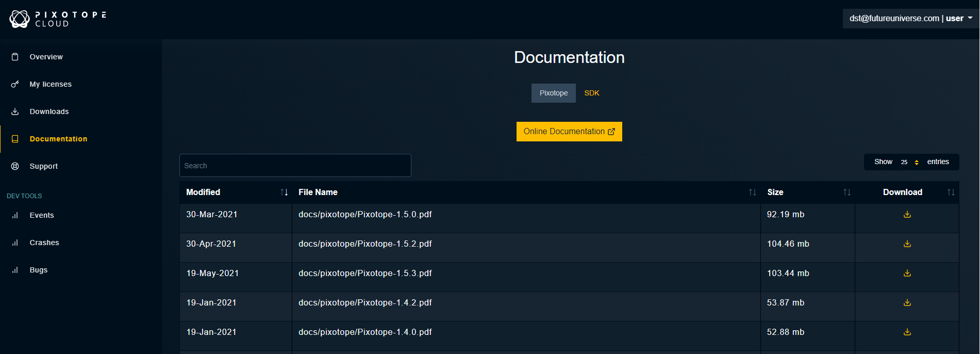
Task: Select Documentation in the sidebar
Action: click(x=58, y=139)
